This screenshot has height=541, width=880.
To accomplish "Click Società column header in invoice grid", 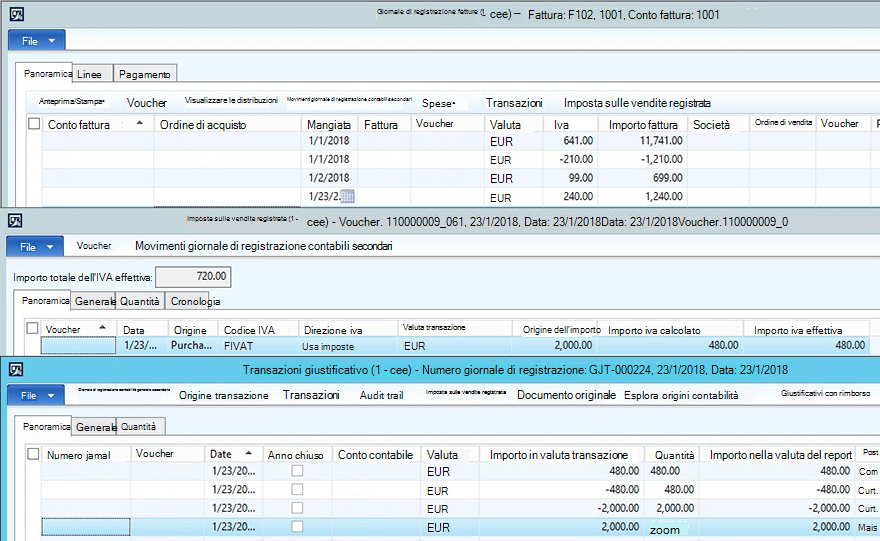I will pos(718,125).
